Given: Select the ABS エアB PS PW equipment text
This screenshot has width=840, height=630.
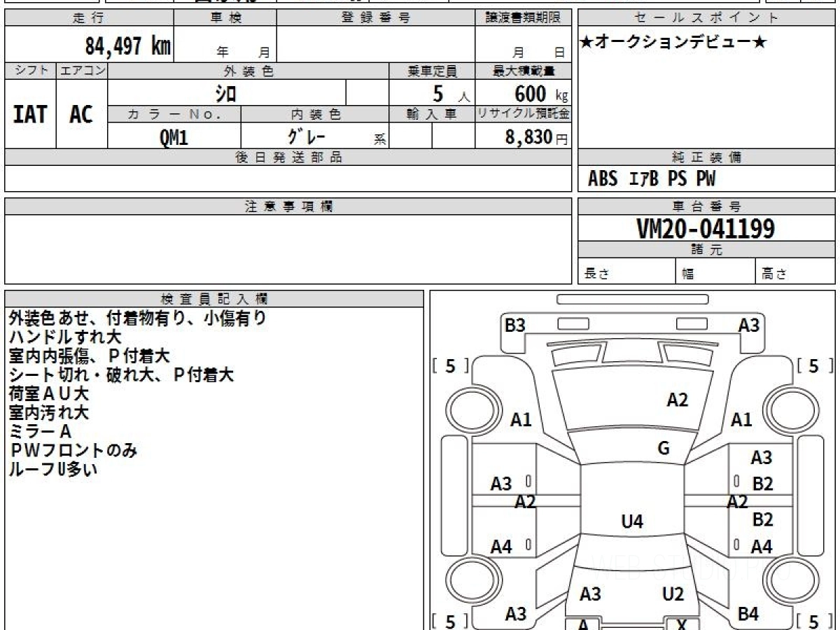Looking at the screenshot, I should click(x=652, y=179).
